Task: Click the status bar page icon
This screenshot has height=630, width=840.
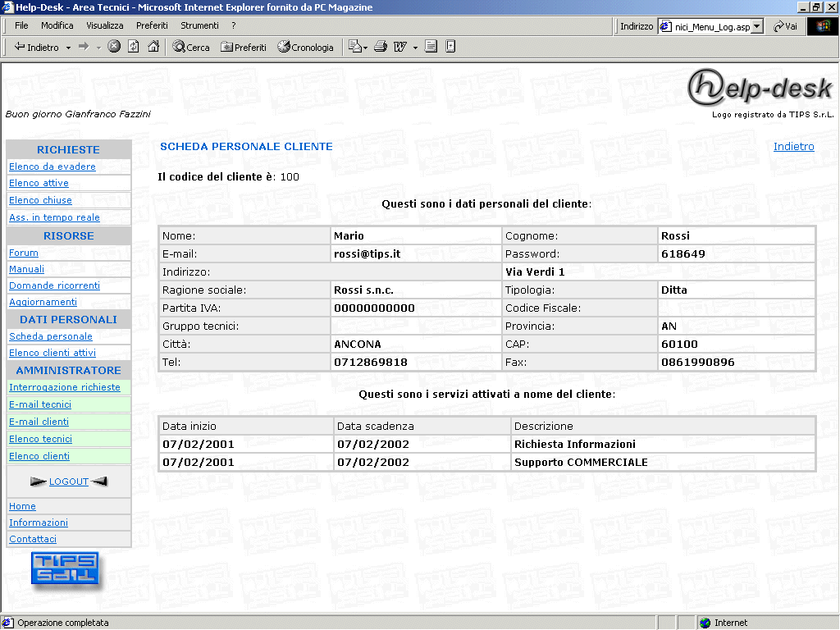Action: pyautogui.click(x=7, y=623)
